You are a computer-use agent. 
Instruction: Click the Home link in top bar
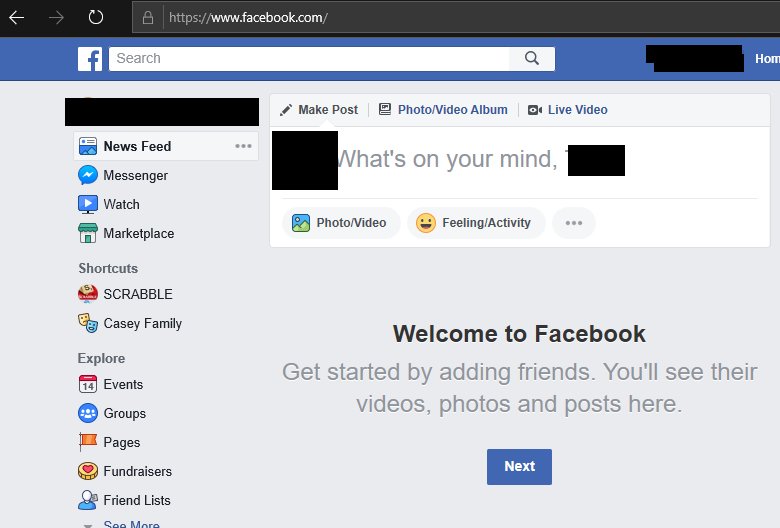(x=767, y=59)
